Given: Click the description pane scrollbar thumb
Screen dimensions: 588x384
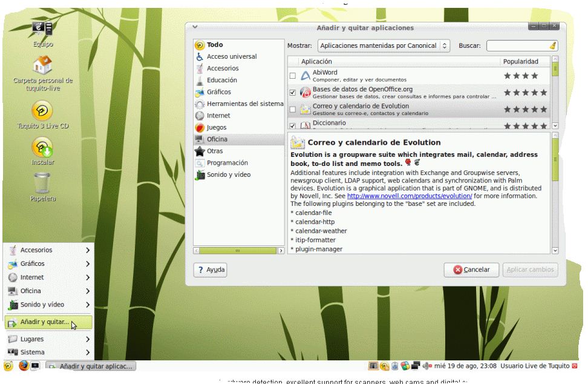Looking at the screenshot, I should (555, 159).
